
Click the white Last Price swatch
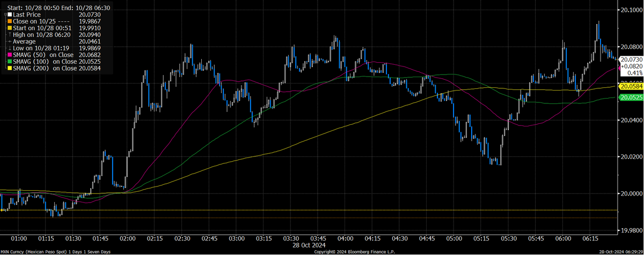pos(9,15)
